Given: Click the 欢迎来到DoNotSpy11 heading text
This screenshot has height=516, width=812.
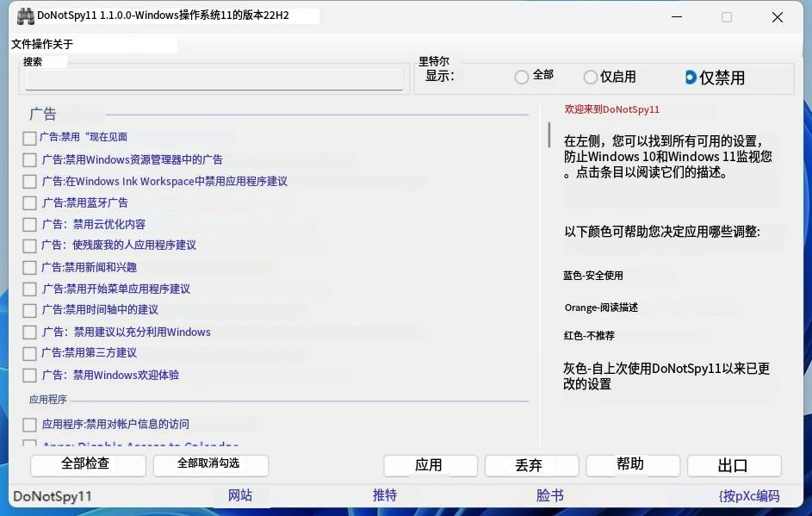Looking at the screenshot, I should [611, 109].
